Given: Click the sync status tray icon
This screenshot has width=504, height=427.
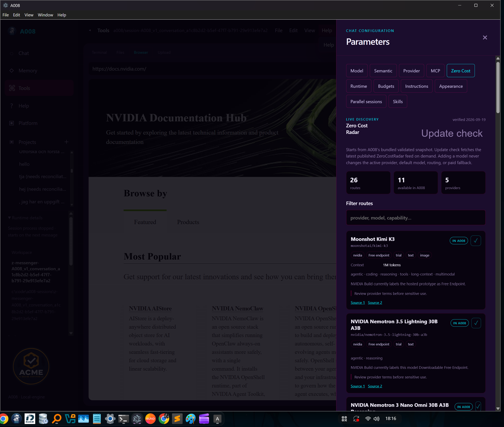Looking at the screenshot, I should pos(356,419).
